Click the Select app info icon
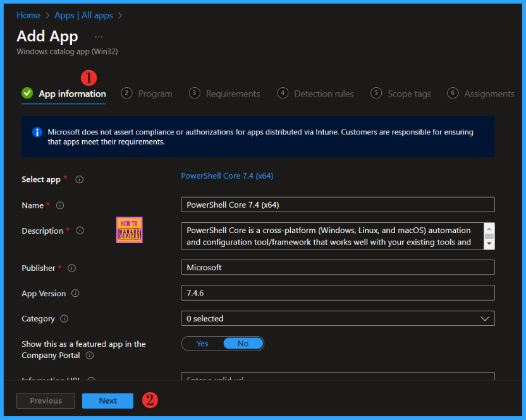The width and height of the screenshot is (526, 420). [80, 179]
